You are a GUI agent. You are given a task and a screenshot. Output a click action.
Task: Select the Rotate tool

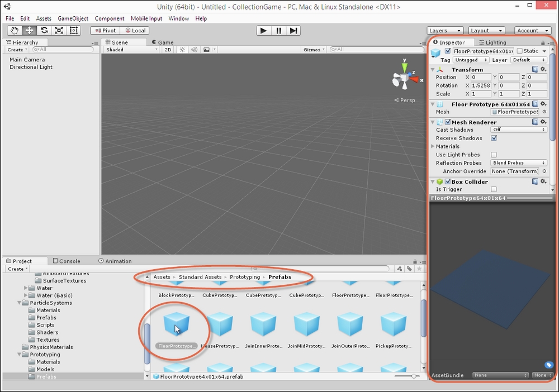click(x=44, y=31)
